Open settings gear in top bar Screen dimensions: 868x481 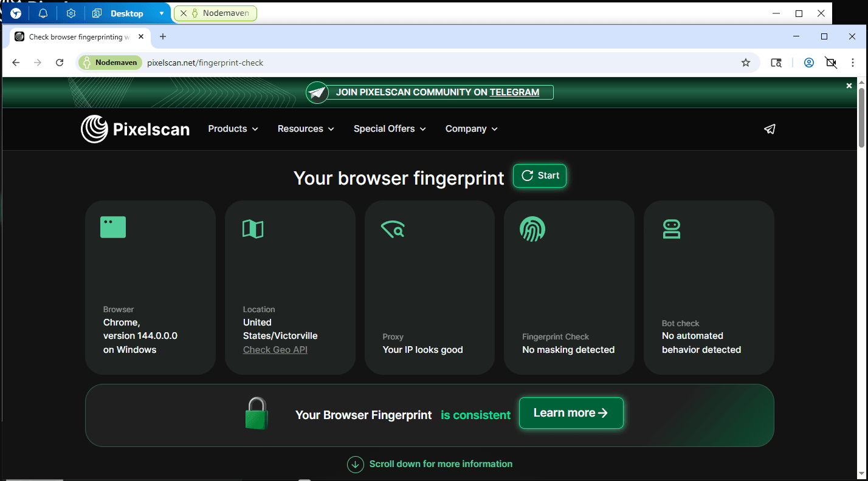point(71,13)
